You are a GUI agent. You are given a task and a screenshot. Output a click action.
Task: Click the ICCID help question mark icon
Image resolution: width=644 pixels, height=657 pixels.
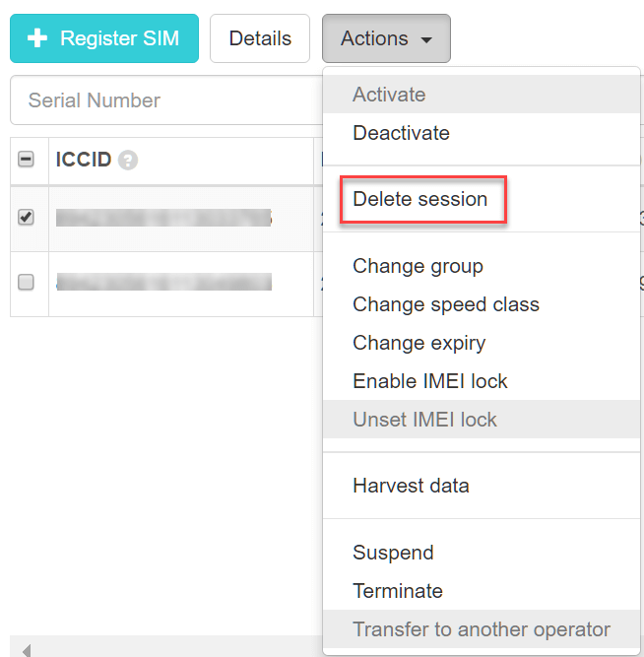point(127,161)
